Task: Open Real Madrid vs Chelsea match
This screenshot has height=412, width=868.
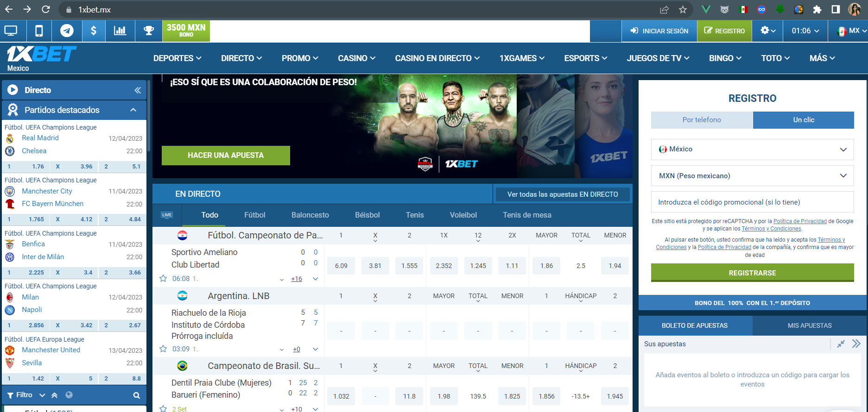Action: click(x=74, y=144)
